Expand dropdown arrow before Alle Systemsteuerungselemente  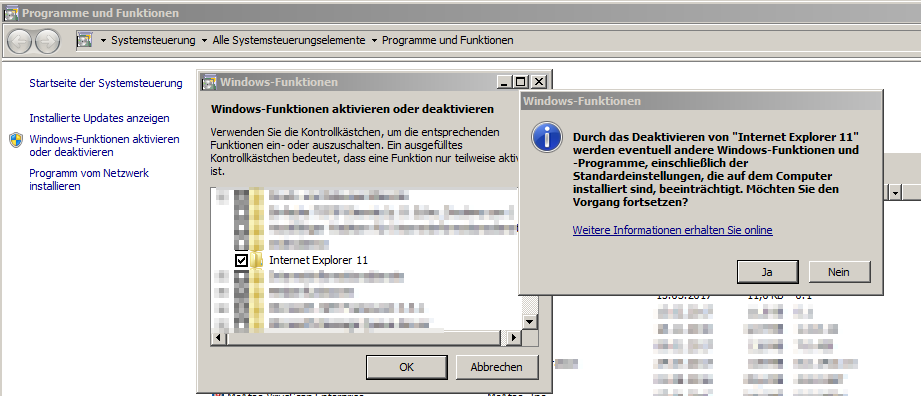(x=204, y=41)
